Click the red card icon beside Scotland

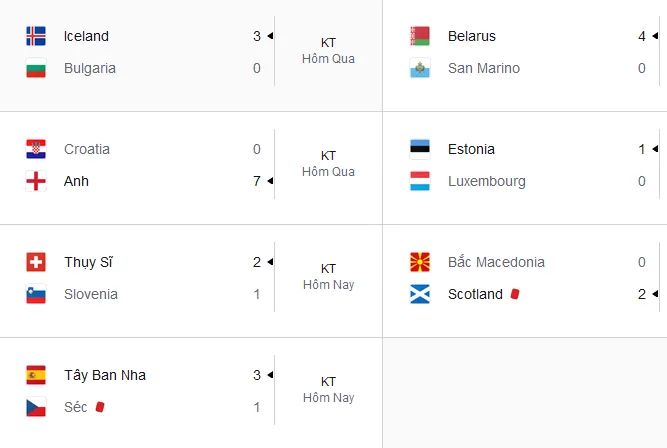tap(515, 294)
